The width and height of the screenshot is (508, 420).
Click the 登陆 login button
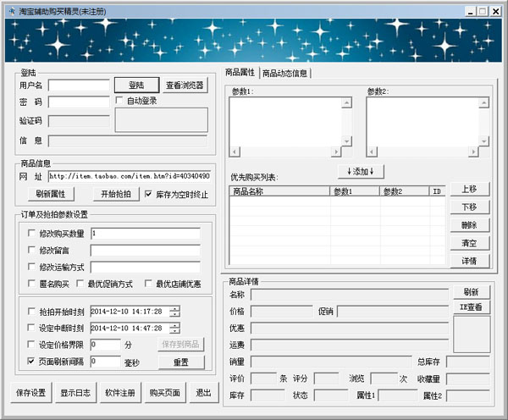[x=135, y=86]
